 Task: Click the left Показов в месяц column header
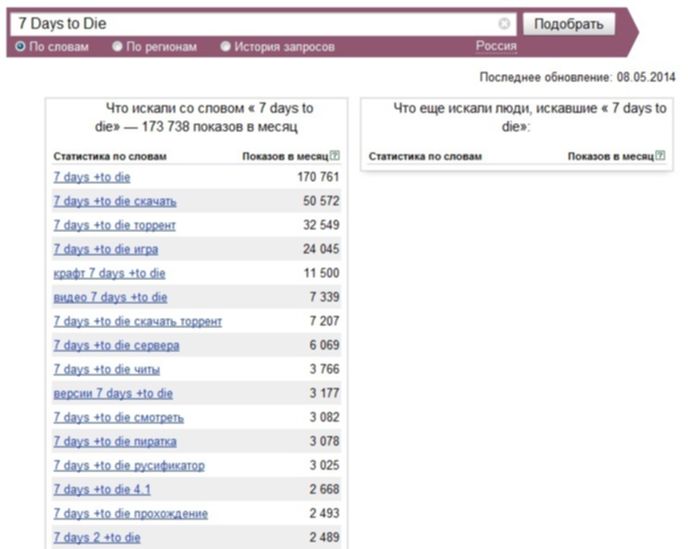(285, 156)
